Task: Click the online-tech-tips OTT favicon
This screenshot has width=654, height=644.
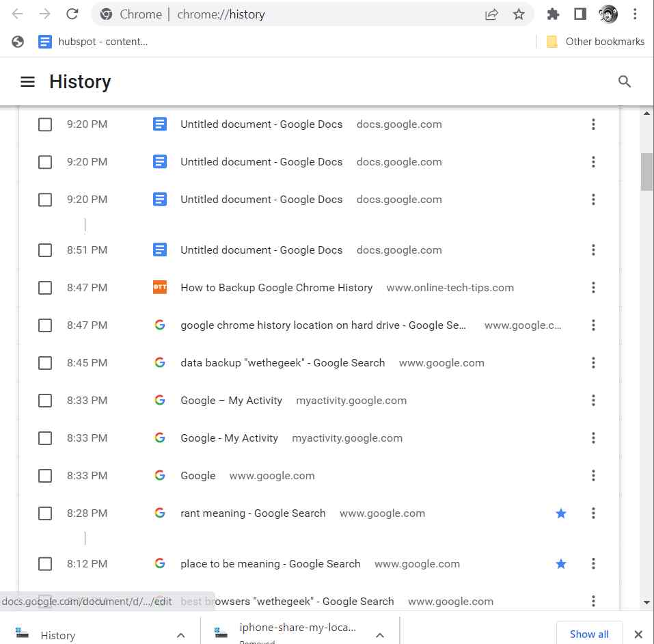Action: pos(160,287)
